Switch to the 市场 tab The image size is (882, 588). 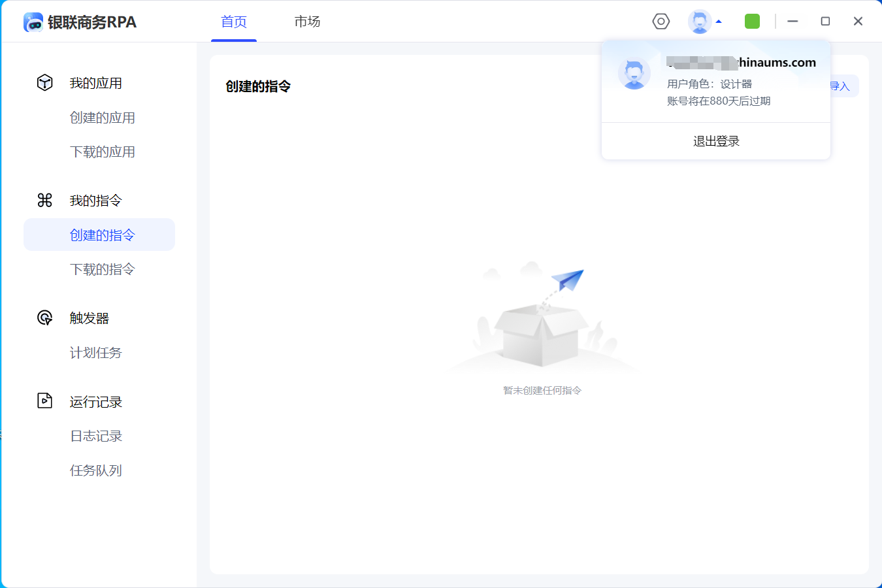(307, 22)
